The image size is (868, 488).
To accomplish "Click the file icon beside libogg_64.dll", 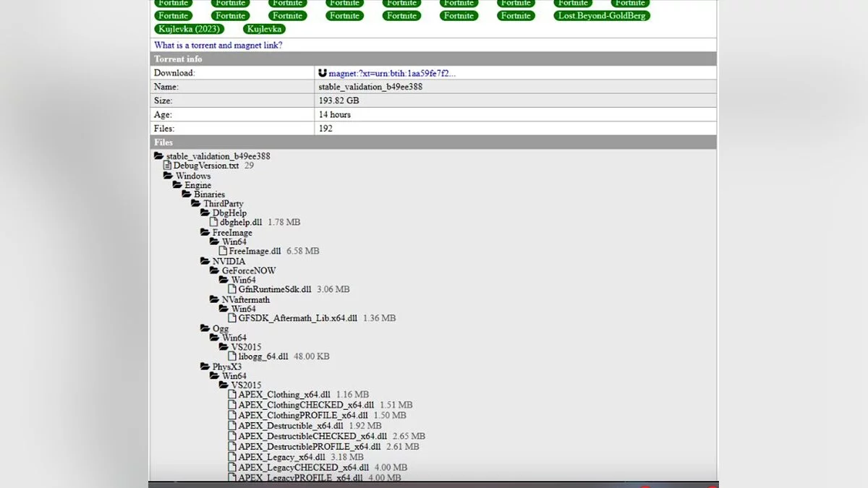I will click(x=233, y=356).
